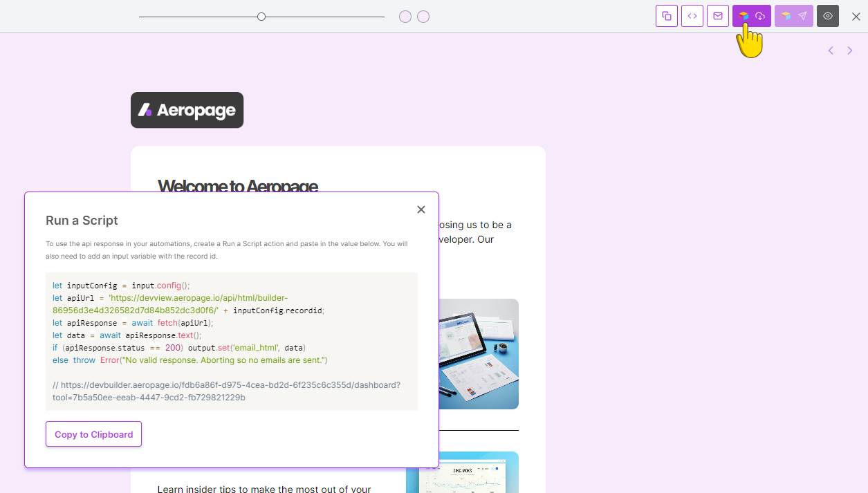Click the Copy to Clipboard button
Image resolution: width=868 pixels, height=493 pixels.
[x=94, y=434]
